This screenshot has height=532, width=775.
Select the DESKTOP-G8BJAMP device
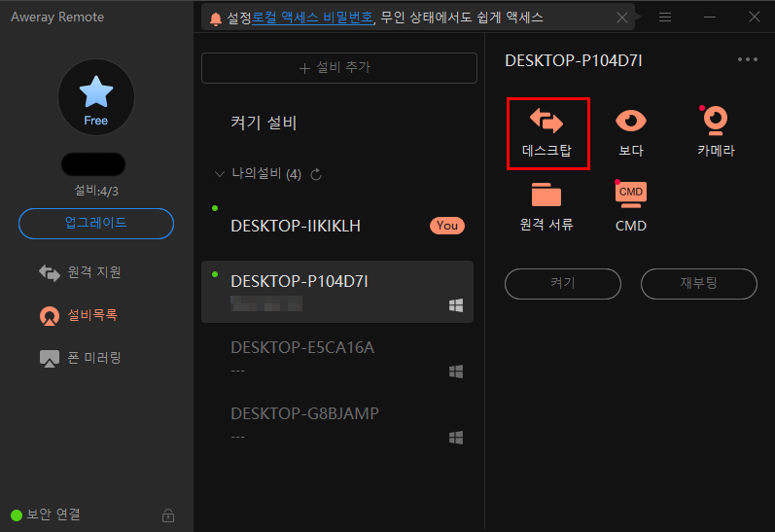[x=337, y=424]
